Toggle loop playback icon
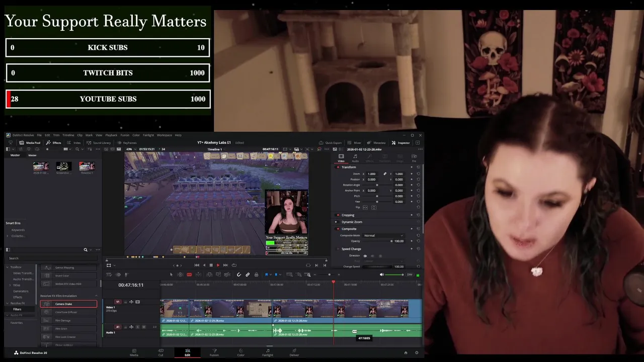This screenshot has width=644, height=362. pyautogui.click(x=234, y=265)
